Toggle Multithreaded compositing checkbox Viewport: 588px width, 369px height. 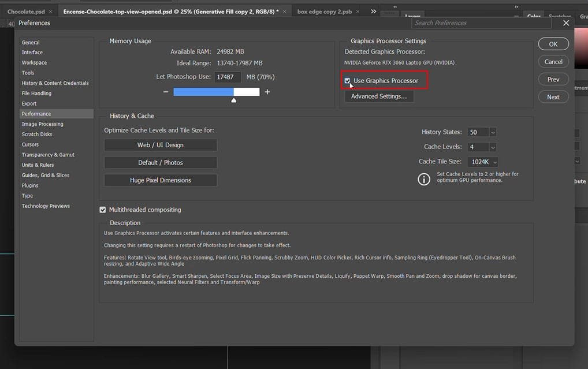(x=103, y=210)
